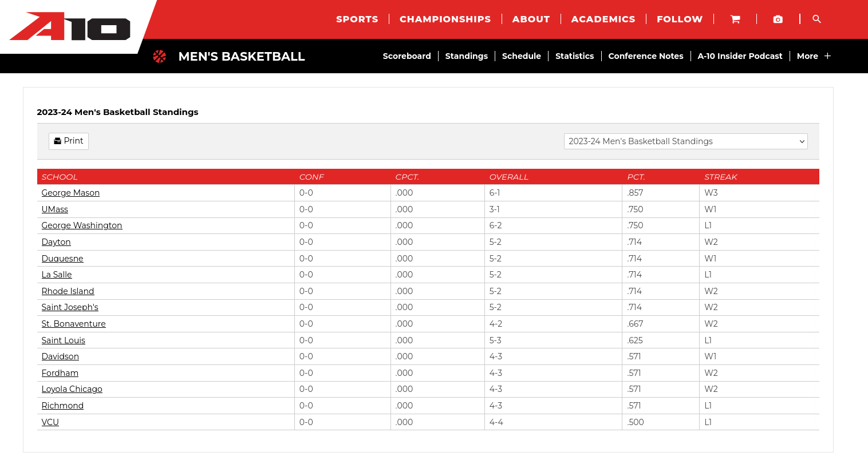Go to the Schedule tab
868x456 pixels.
[522, 56]
